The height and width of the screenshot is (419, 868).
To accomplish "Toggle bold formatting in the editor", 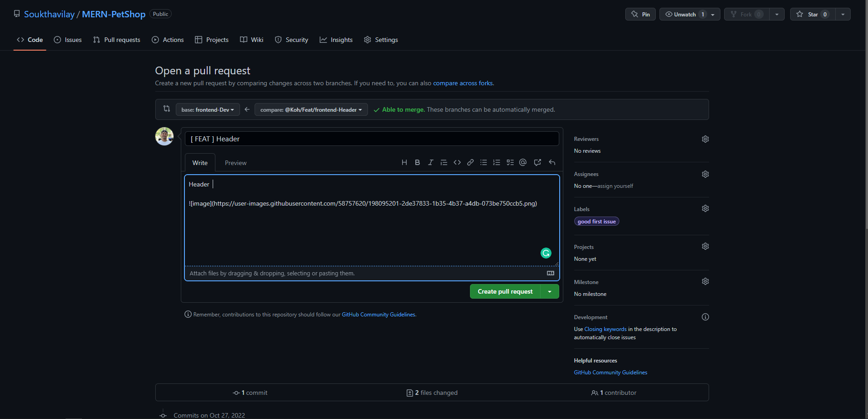I will point(417,162).
